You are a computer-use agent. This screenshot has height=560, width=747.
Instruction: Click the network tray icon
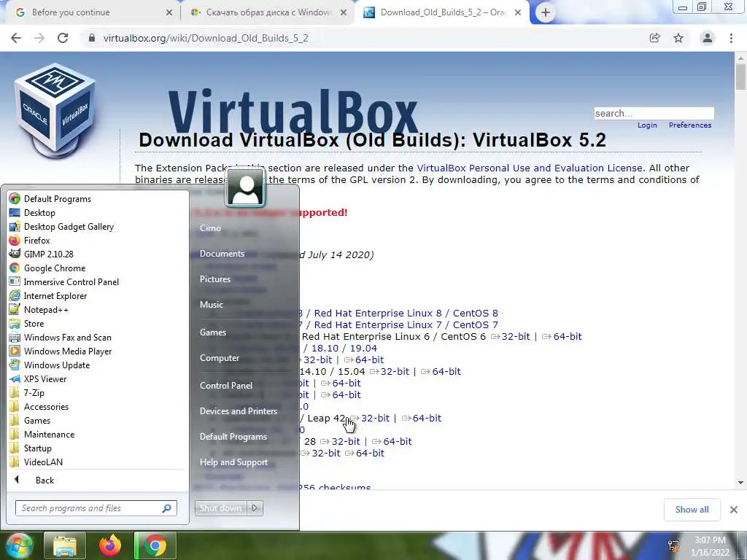pos(673,545)
